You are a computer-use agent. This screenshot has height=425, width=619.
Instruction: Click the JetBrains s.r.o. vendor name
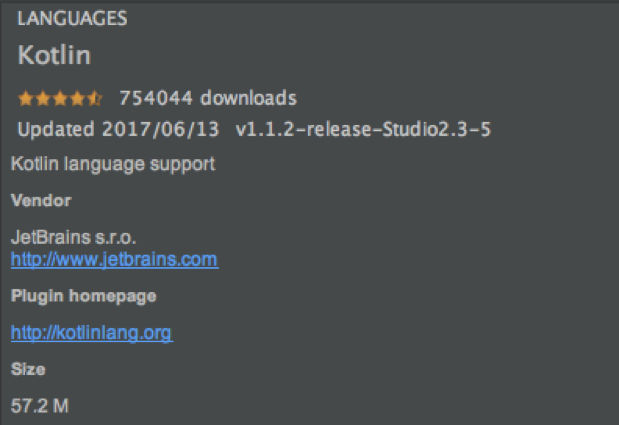click(73, 238)
